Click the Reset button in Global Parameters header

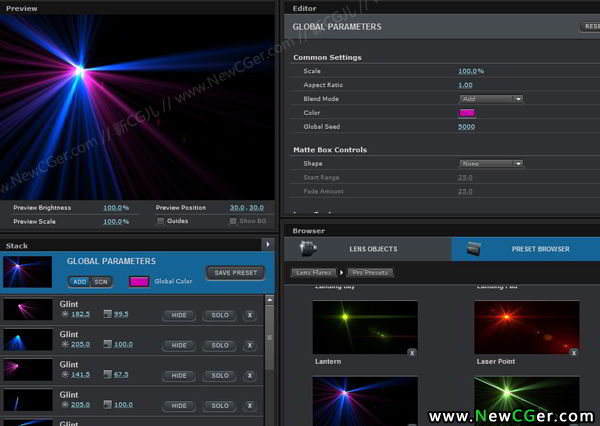590,26
